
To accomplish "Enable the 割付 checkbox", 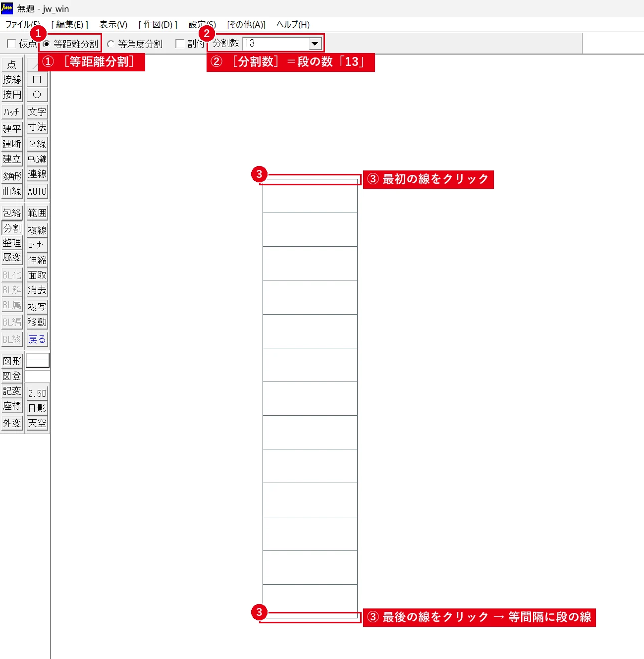I will click(x=180, y=44).
